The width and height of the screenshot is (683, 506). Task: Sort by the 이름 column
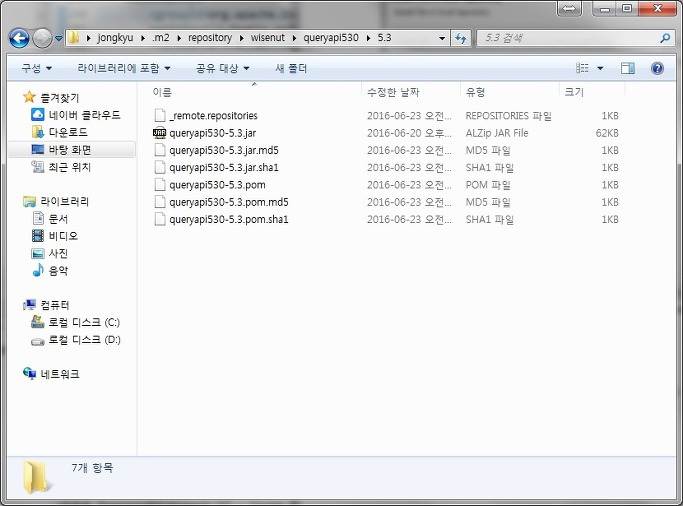point(162,92)
